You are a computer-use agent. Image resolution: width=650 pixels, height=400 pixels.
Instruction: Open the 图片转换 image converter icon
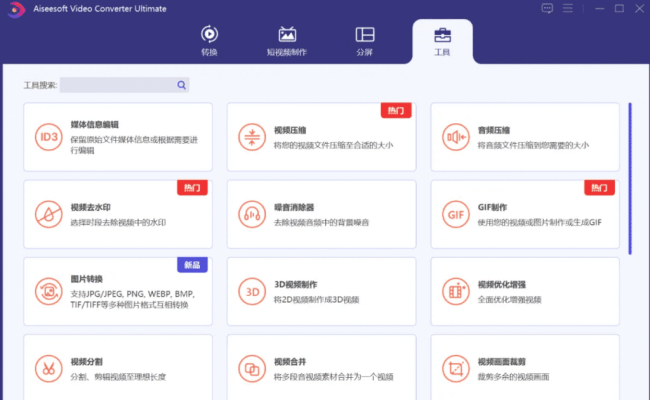click(47, 291)
